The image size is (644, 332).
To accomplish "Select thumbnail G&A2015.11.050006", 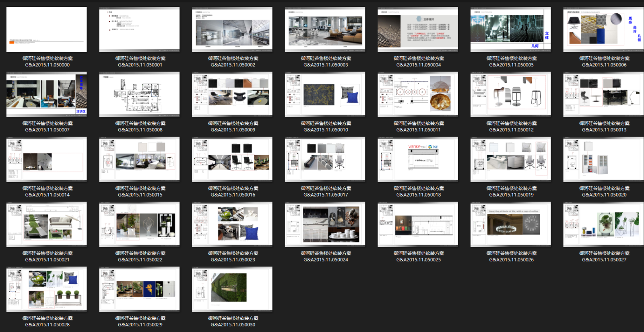I will tap(603, 29).
